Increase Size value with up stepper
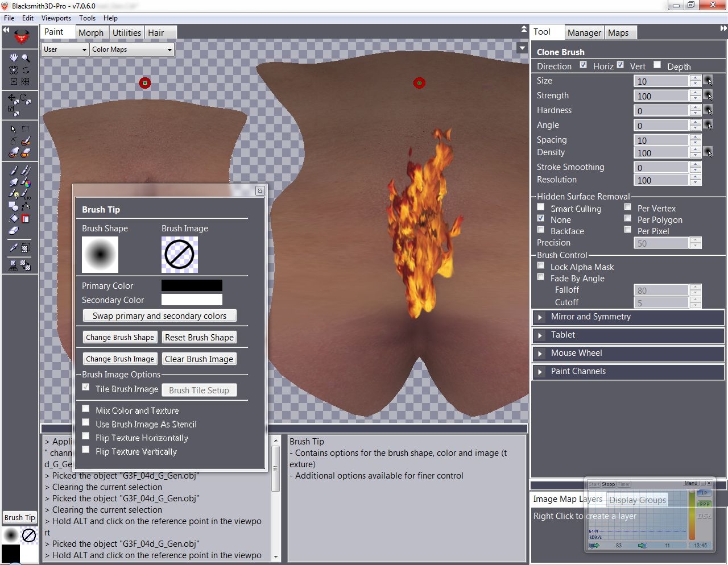 pyautogui.click(x=696, y=78)
